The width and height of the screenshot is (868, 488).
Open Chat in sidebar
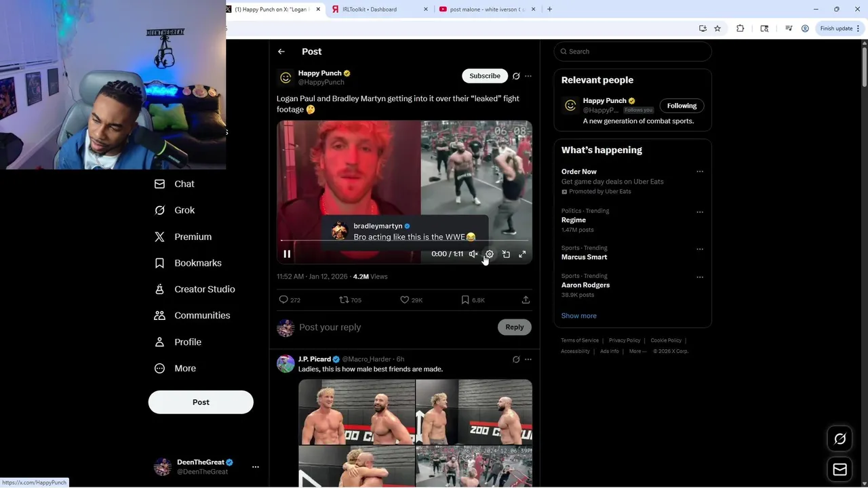174,184
